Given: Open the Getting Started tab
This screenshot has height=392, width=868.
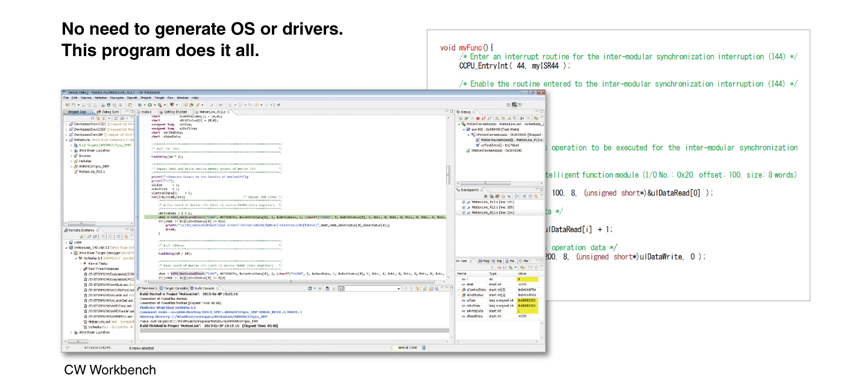Looking at the screenshot, I should [175, 112].
